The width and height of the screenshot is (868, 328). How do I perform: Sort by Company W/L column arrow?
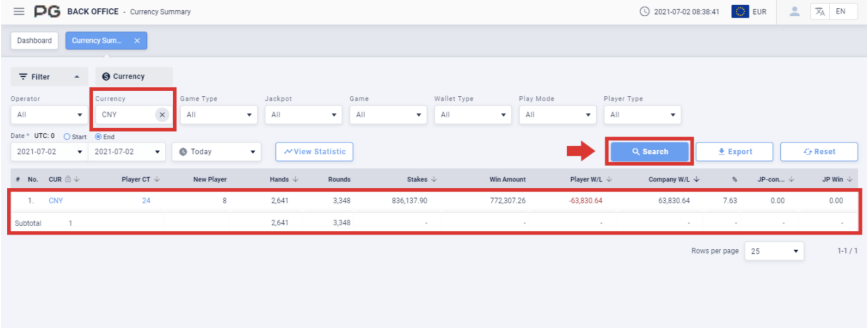point(696,180)
